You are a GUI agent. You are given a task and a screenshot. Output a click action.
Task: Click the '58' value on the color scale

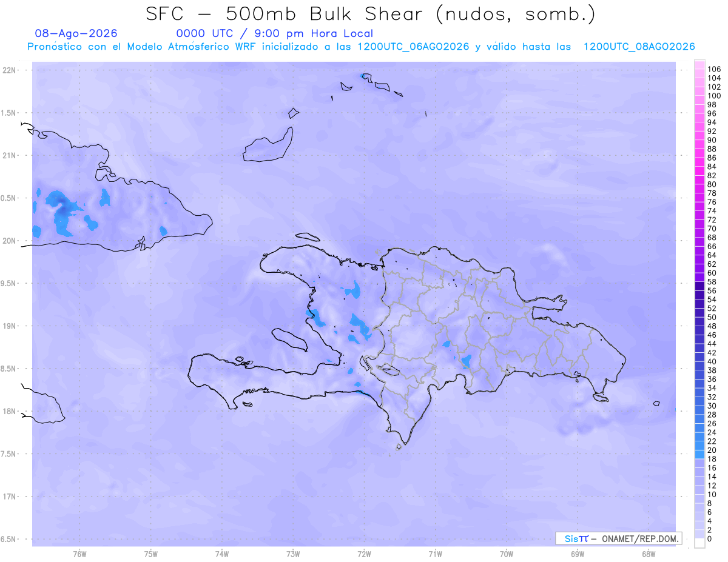coord(712,282)
